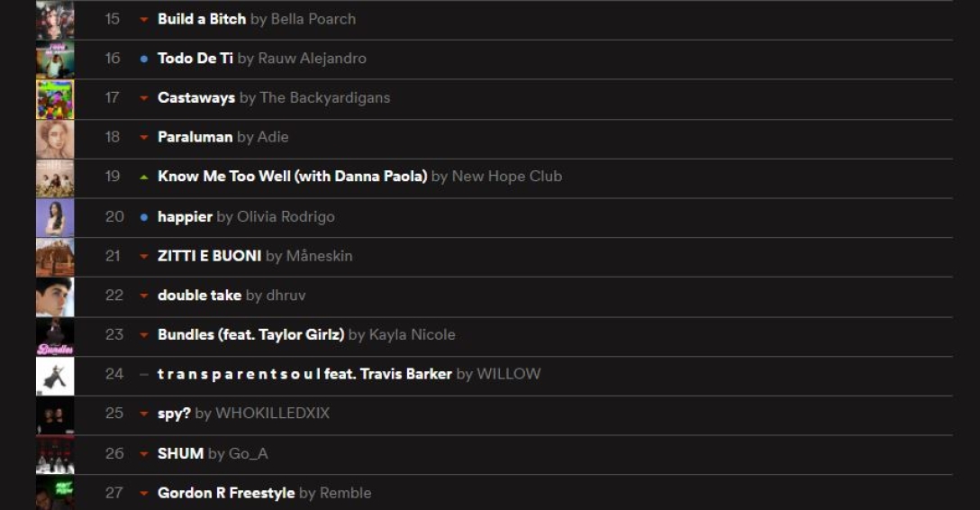
Task: Open the Måneskin artist name
Action: click(319, 256)
